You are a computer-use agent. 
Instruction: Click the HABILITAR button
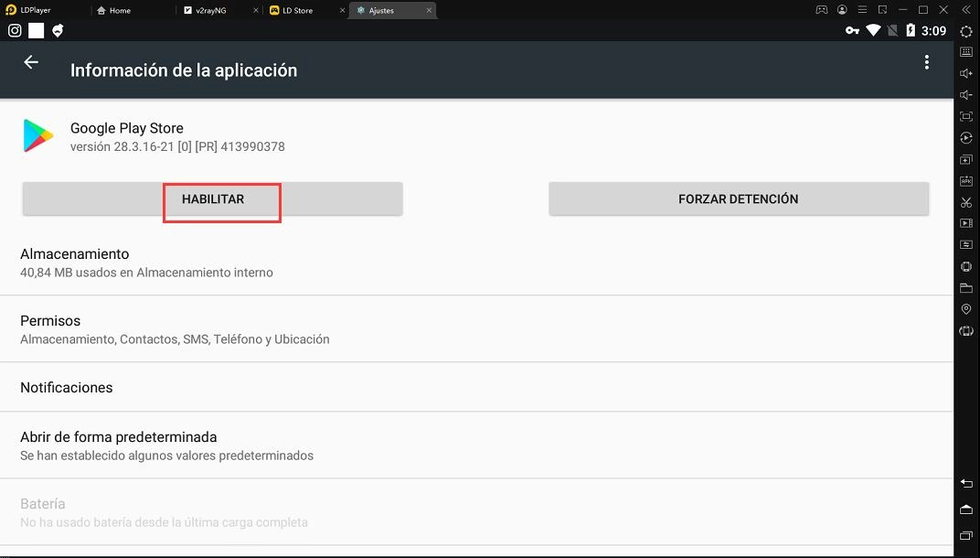tap(212, 199)
